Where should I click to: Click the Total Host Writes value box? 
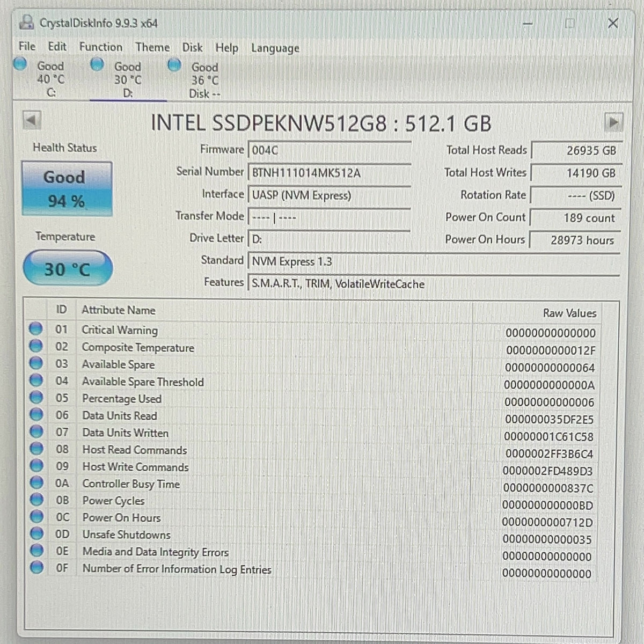point(575,173)
